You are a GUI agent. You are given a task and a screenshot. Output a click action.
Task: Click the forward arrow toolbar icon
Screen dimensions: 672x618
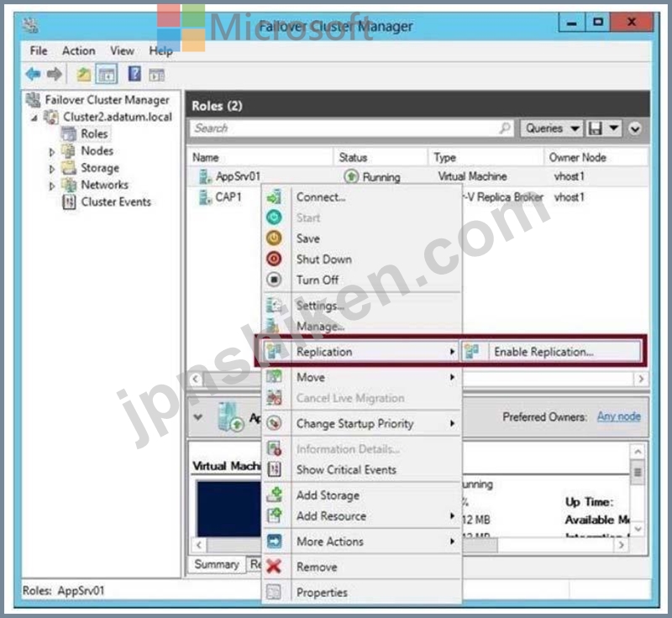(x=55, y=74)
